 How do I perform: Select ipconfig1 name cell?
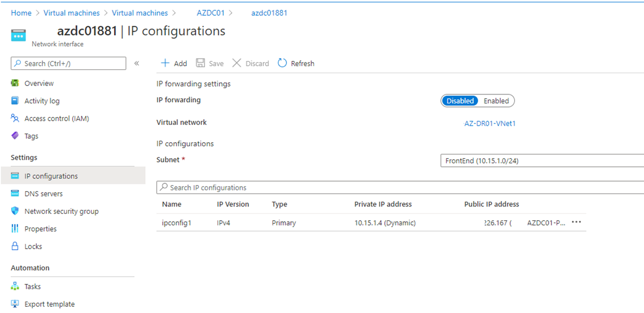tap(176, 223)
